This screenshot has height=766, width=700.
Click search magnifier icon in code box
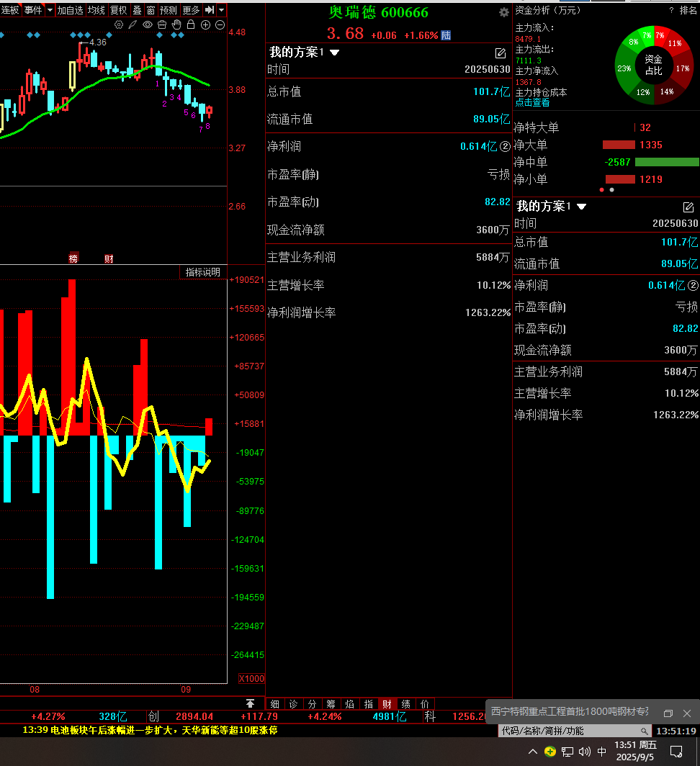click(x=645, y=731)
